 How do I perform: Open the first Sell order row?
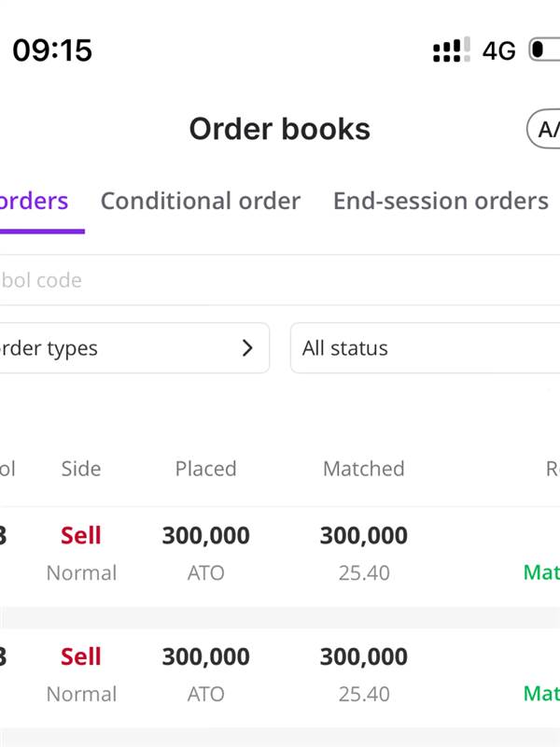click(x=280, y=556)
